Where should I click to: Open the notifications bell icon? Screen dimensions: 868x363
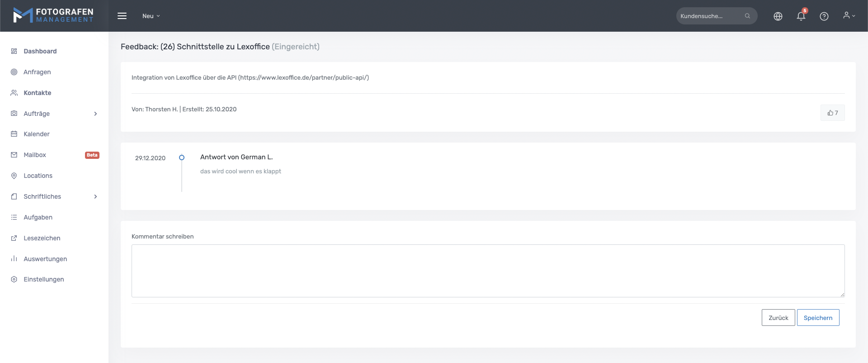[x=801, y=16]
